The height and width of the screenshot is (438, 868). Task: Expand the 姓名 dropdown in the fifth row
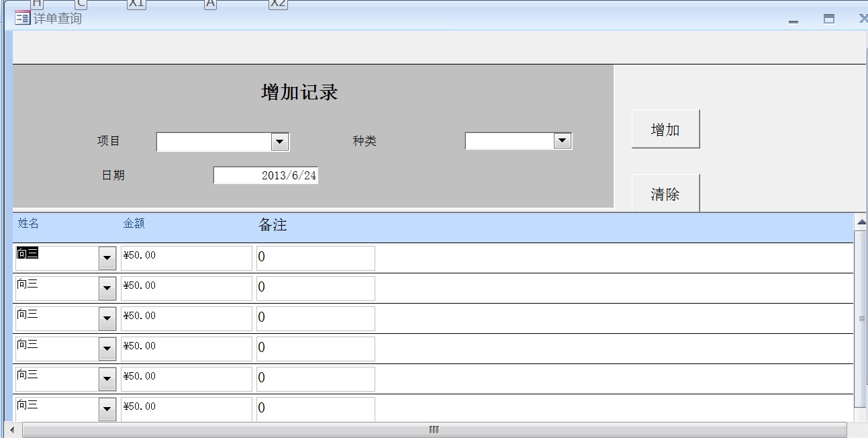[x=107, y=379]
